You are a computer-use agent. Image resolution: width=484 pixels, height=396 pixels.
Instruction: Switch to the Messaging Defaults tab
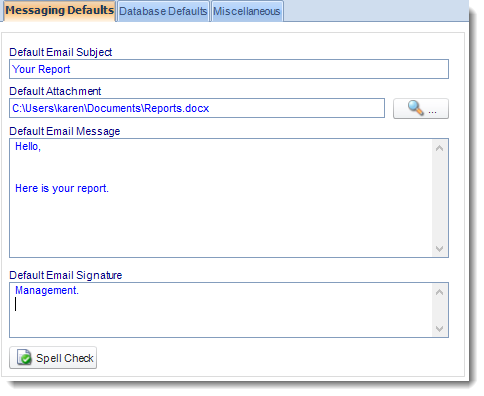pyautogui.click(x=59, y=11)
